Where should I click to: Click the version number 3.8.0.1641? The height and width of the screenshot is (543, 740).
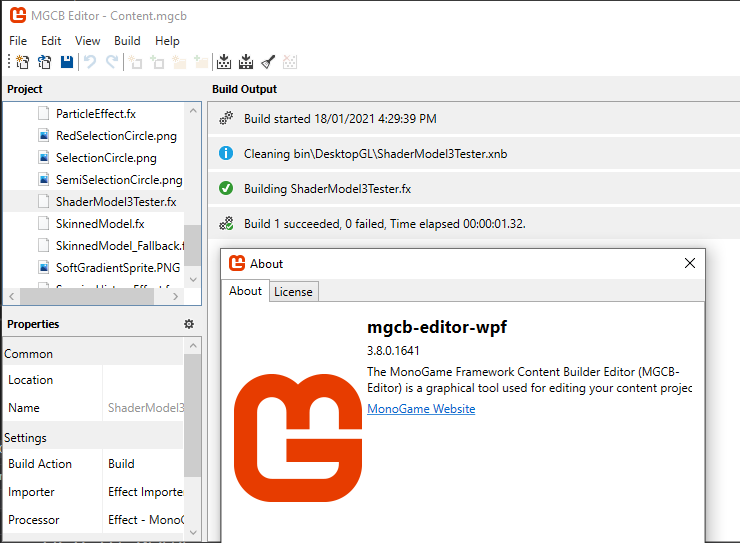(x=393, y=351)
